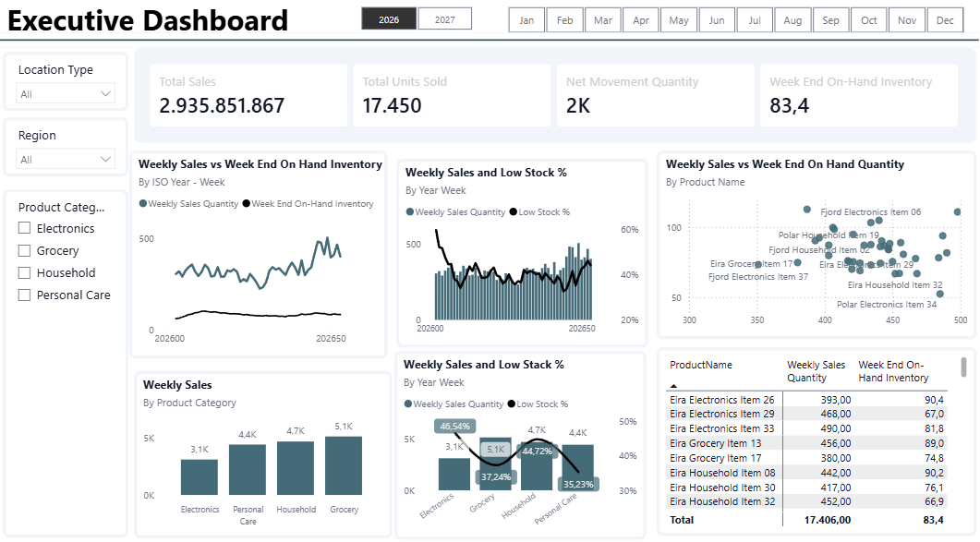
Task: Click the 37,24% data label
Action: 496,477
